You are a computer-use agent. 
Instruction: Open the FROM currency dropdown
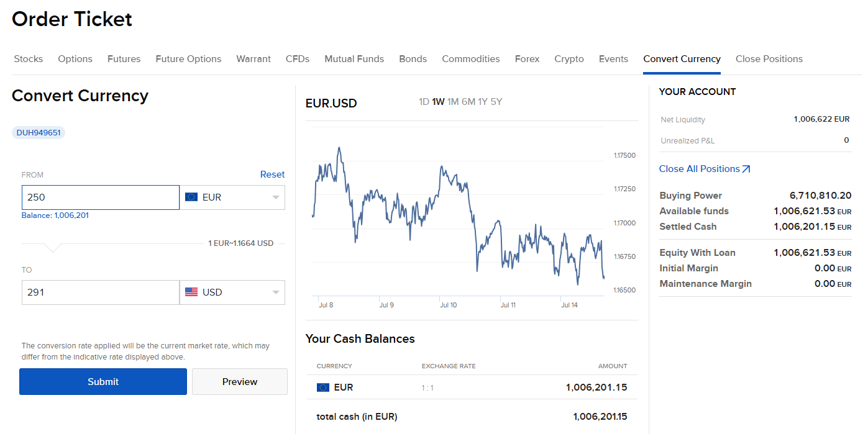(275, 196)
